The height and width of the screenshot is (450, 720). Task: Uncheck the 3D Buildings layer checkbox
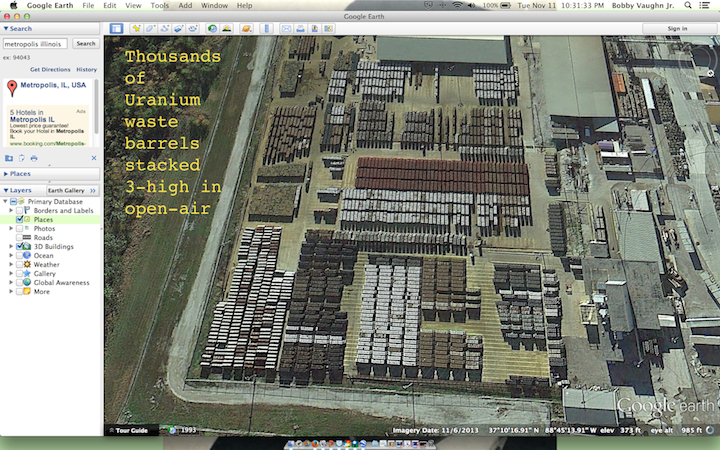click(19, 247)
